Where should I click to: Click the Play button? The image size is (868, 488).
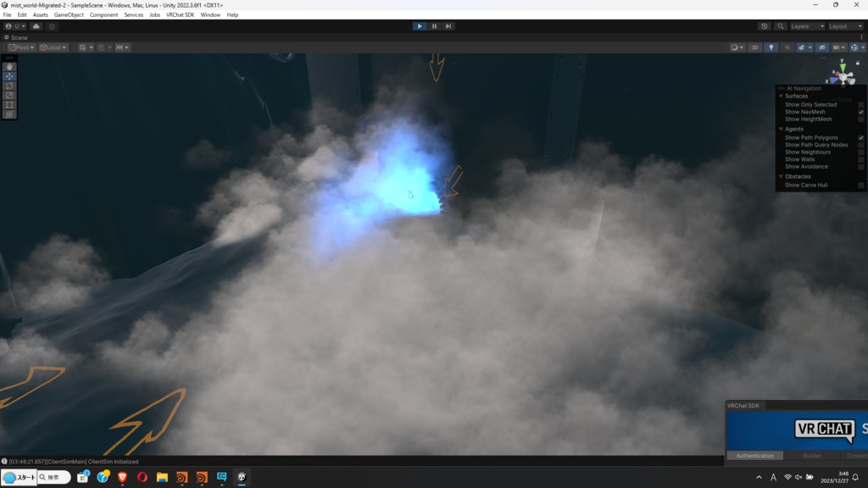coord(419,26)
